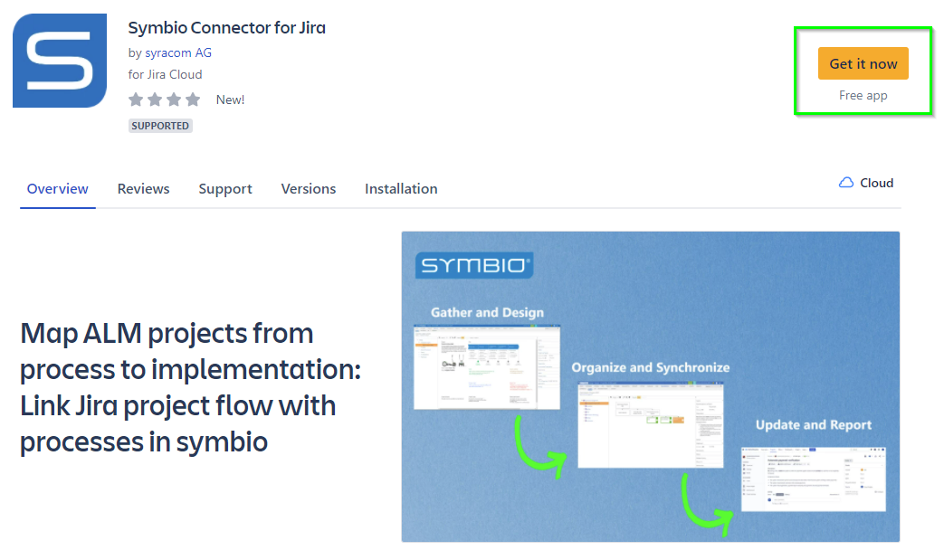The image size is (944, 560).
Task: Open the Organize and Synchronize screenshot thumbnail
Action: click(x=651, y=424)
